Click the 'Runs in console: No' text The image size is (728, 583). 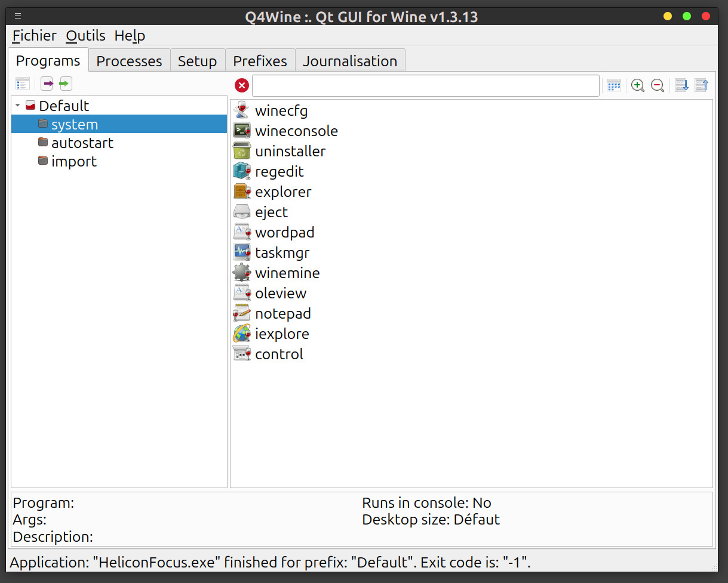point(426,502)
